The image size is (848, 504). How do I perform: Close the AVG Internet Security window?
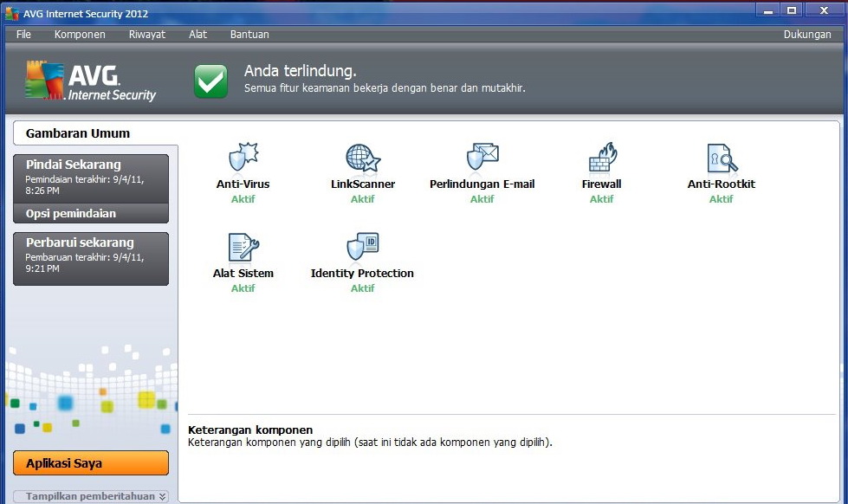[825, 10]
